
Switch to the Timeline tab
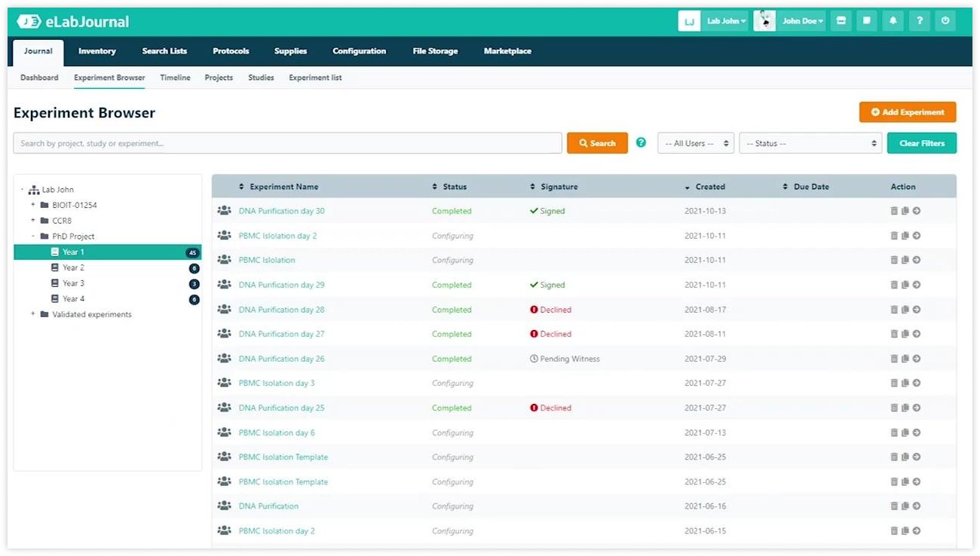point(175,78)
